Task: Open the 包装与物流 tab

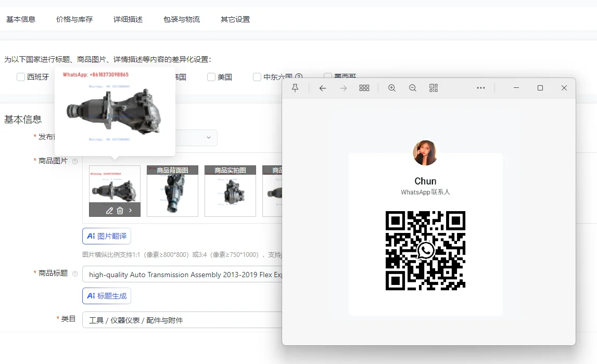Action: (181, 19)
